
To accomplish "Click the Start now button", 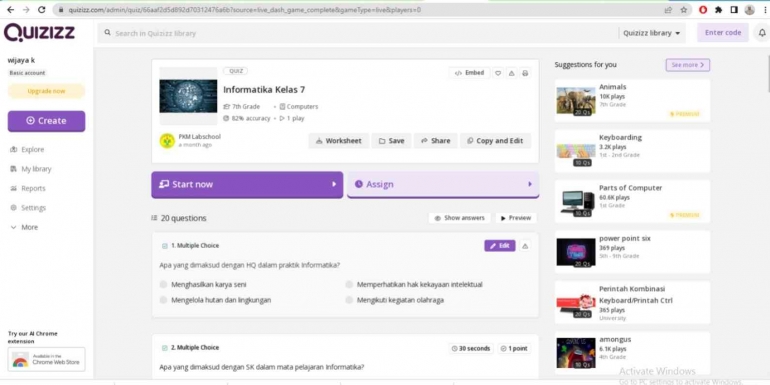I will tap(247, 185).
